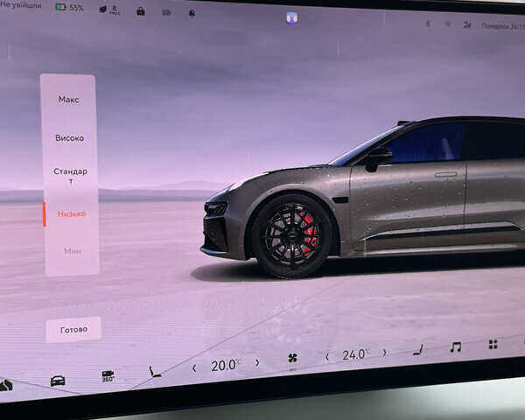Tap the center voice assistant avatar

pyautogui.click(x=292, y=18)
